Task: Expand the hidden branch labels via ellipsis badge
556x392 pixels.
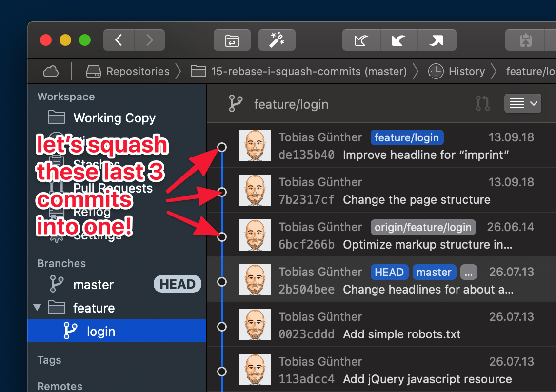Action: 468,272
